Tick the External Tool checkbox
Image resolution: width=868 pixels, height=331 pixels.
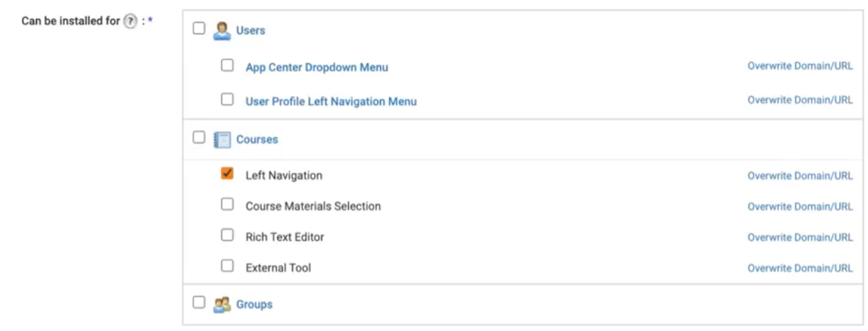(227, 266)
